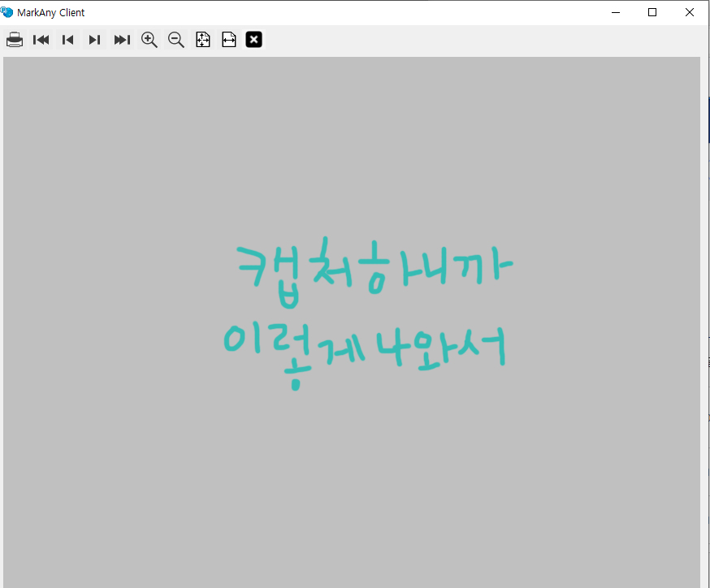Jump to the last page
Image resolution: width=710 pixels, height=588 pixels.
coord(122,40)
